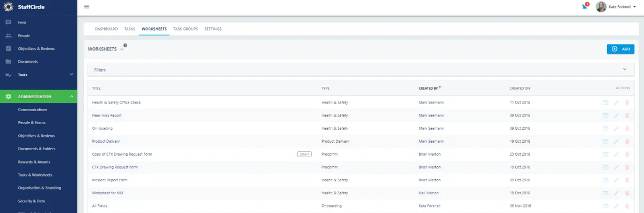Image resolution: width=644 pixels, height=213 pixels.
Task: Delete Worksheet for NM trash icon
Action: (x=627, y=193)
